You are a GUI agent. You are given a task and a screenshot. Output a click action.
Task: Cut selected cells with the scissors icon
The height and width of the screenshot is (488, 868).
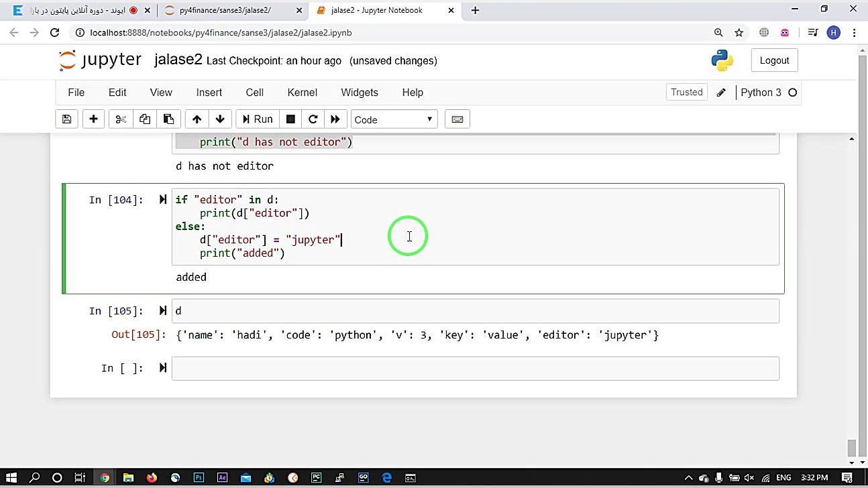tap(121, 119)
